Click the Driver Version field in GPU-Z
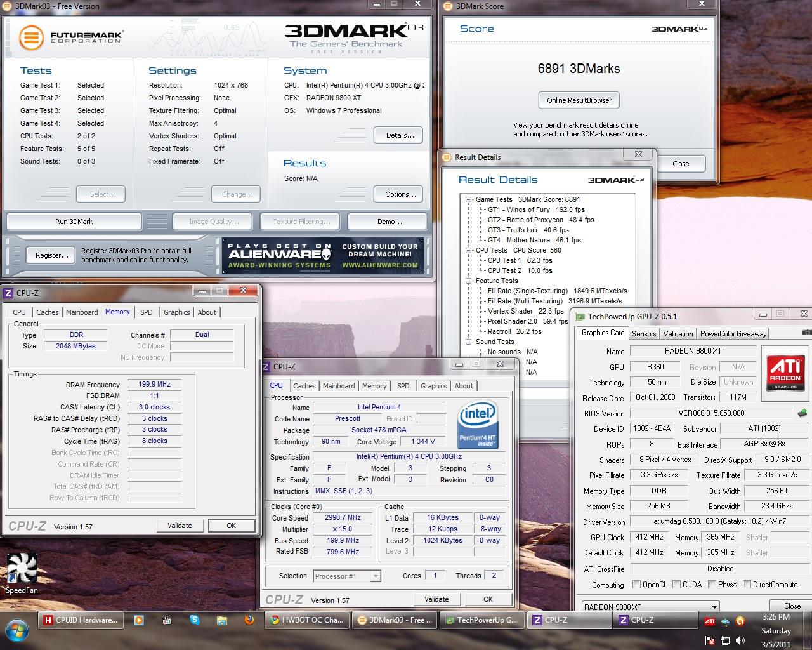812x650 pixels. (x=719, y=521)
